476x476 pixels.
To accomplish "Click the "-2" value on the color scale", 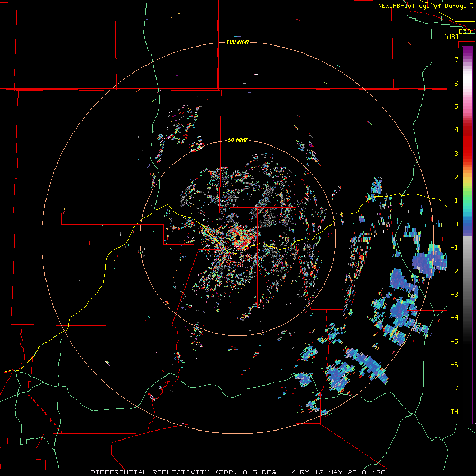I will tap(454, 271).
